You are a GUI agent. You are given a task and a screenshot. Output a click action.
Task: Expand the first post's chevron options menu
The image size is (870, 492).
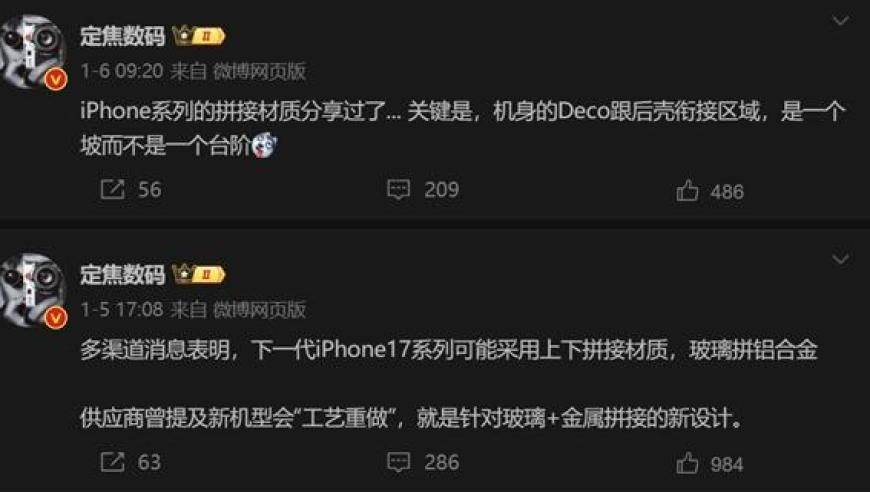[841, 21]
